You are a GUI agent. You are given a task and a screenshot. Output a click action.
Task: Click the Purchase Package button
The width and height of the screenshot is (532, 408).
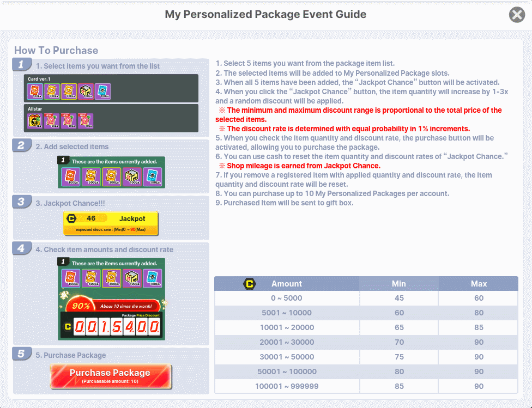point(111,376)
